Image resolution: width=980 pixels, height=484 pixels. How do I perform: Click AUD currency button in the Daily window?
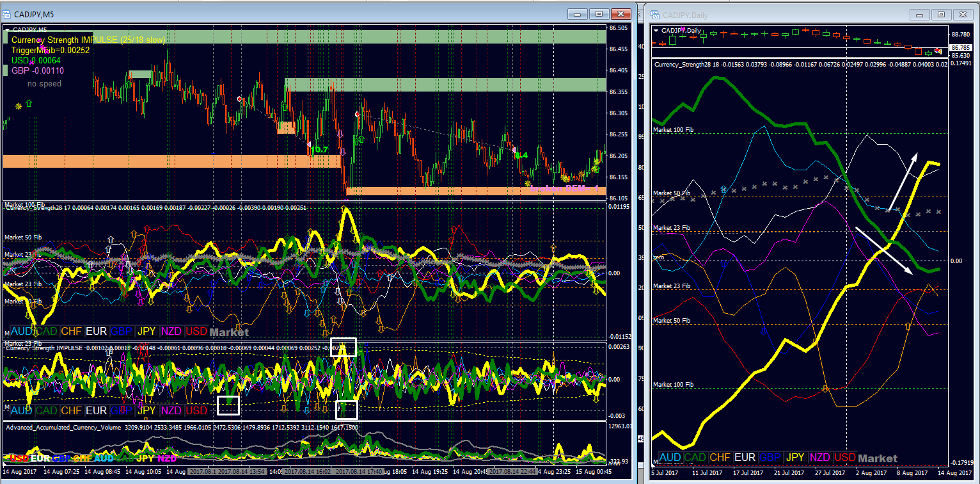point(670,458)
